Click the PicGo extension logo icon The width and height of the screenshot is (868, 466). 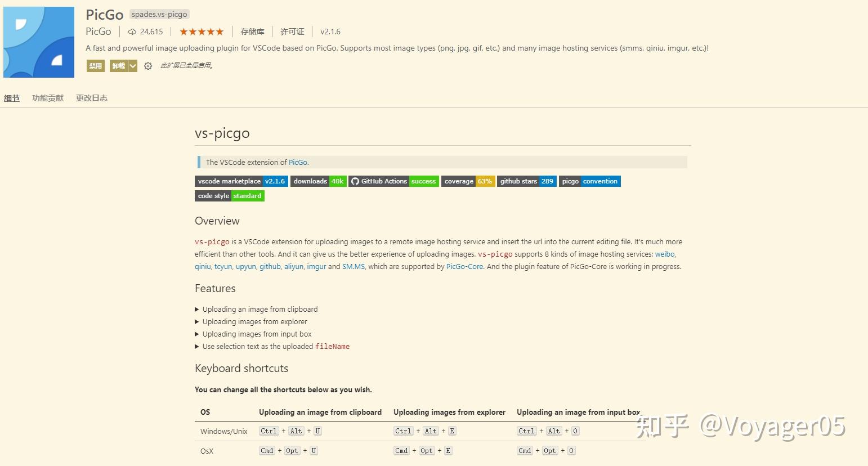pyautogui.click(x=39, y=42)
